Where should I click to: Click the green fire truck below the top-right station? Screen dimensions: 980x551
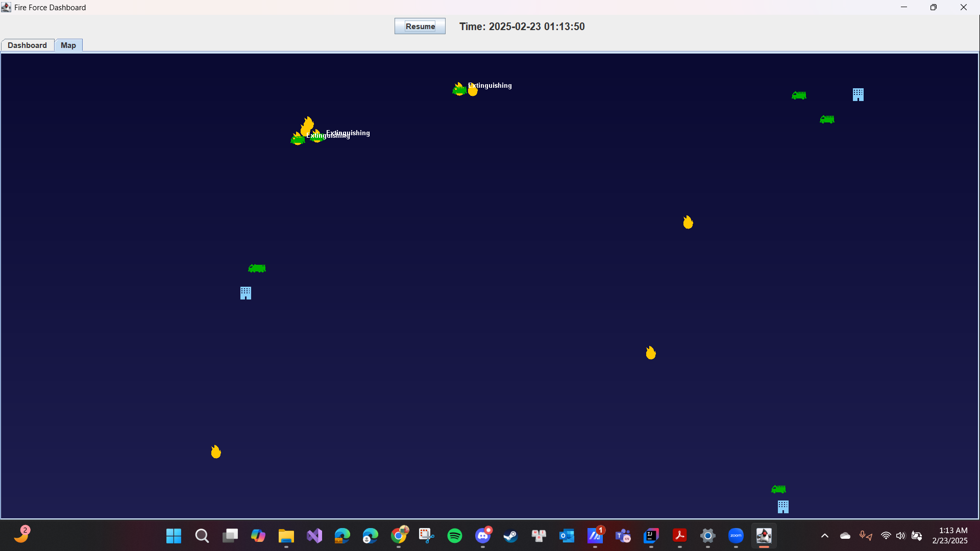[827, 119]
